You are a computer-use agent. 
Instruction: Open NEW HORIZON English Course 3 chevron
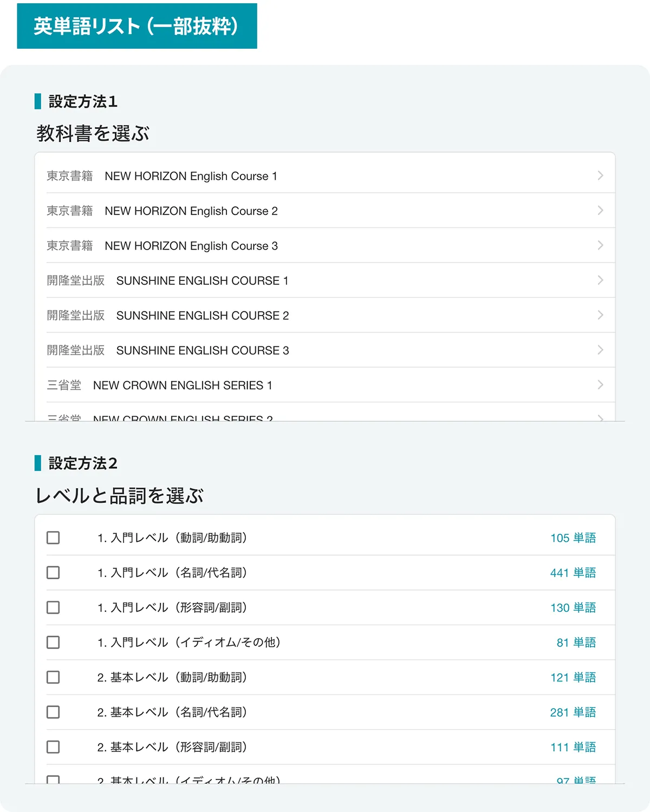600,245
